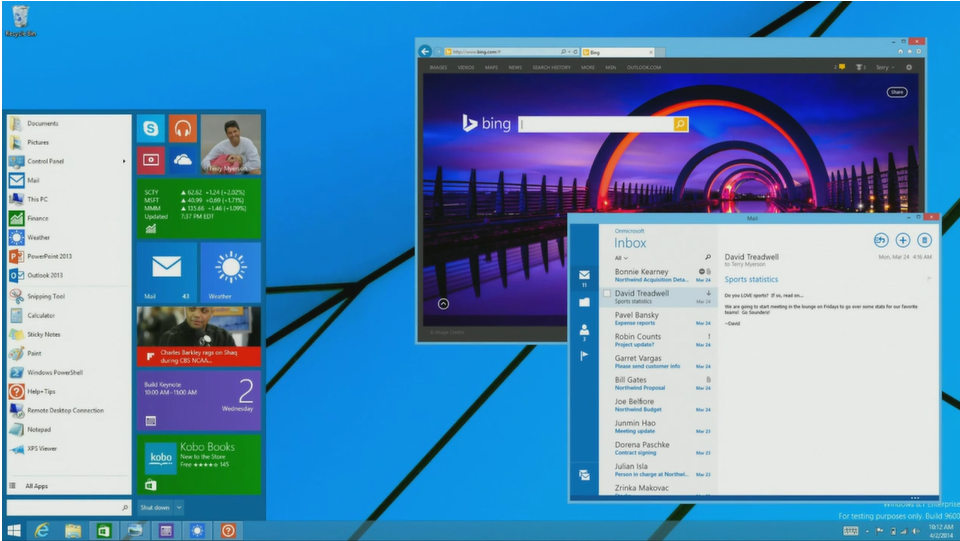Image resolution: width=960 pixels, height=541 pixels.
Task: Click New mail plus icon
Action: (x=902, y=241)
